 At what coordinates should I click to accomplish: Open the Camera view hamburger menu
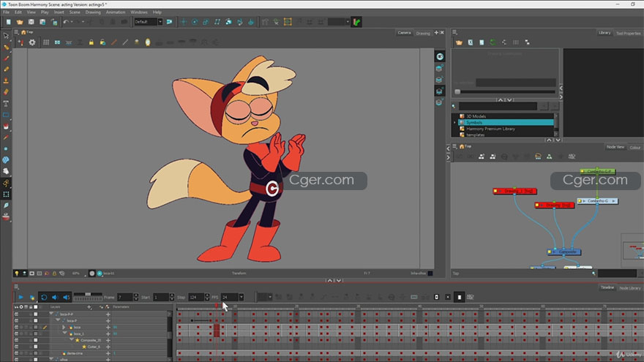(16, 32)
